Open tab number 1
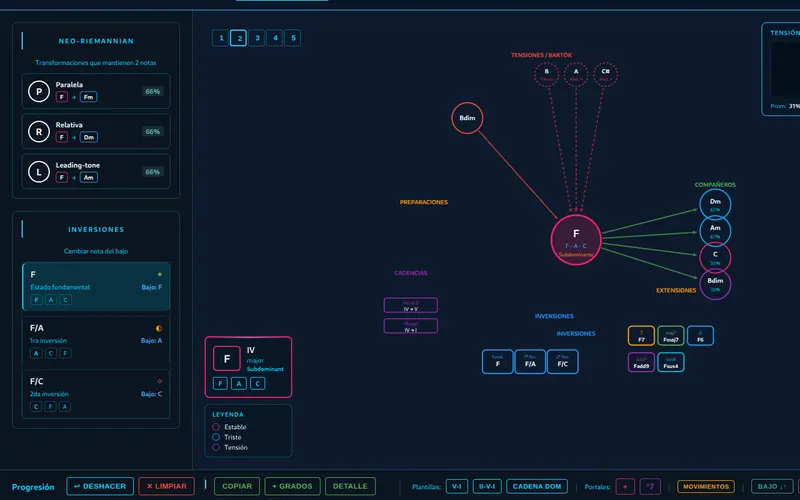 (220, 38)
